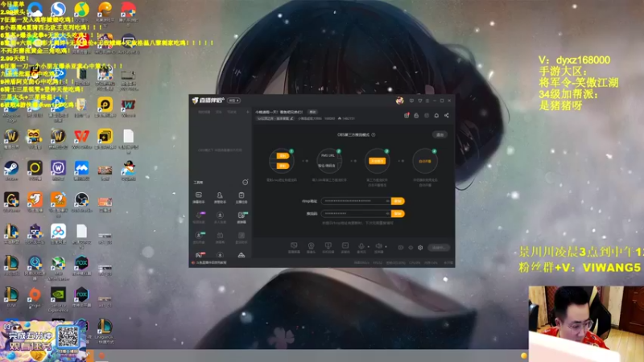The width and height of the screenshot is (644, 362).
Task: Click the edit button beside the stream title
Action: [x=313, y=112]
